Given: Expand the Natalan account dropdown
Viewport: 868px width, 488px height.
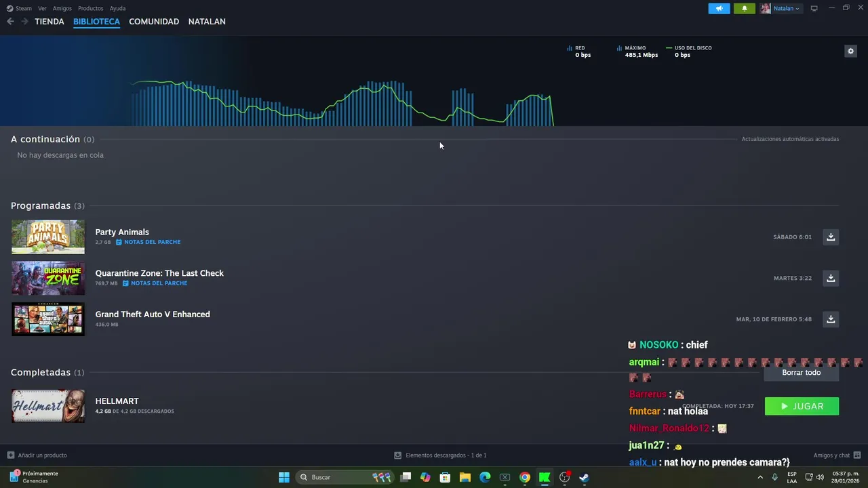Looking at the screenshot, I should coord(787,8).
